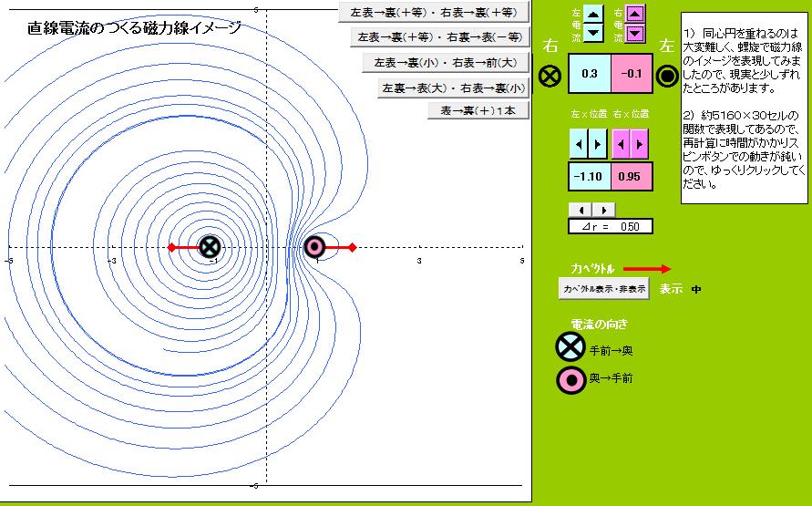
Task: Move left wire position right with cyan arrow
Action: pyautogui.click(x=598, y=144)
